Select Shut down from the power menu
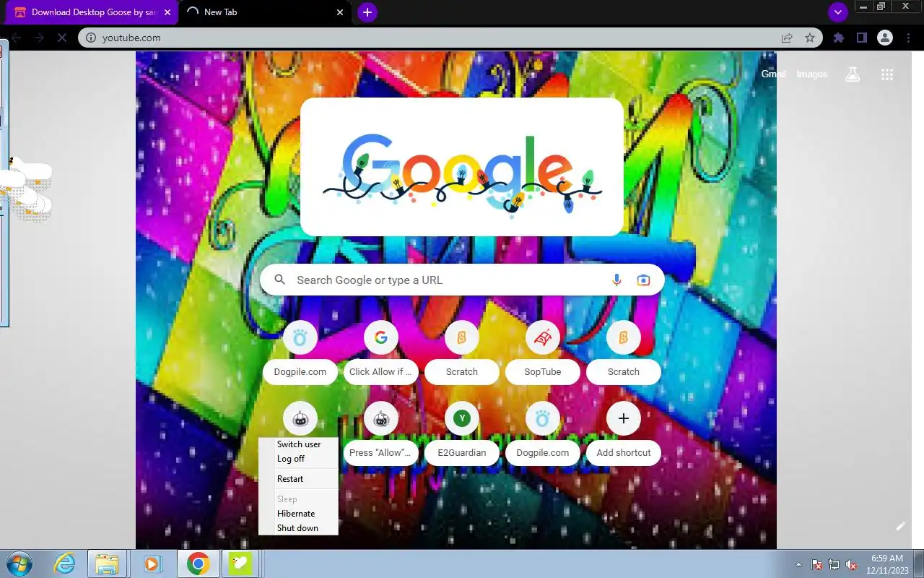Screen dimensions: 924x578 coord(298,528)
